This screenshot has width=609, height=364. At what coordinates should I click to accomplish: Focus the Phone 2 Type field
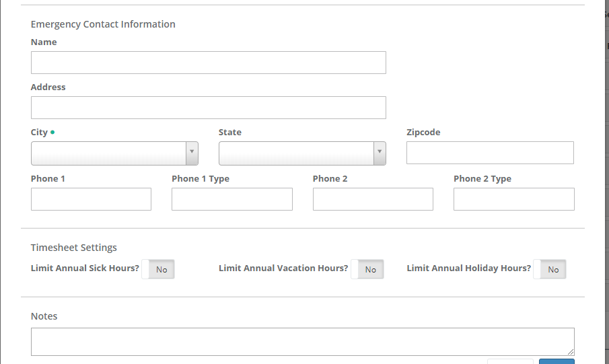(x=514, y=199)
